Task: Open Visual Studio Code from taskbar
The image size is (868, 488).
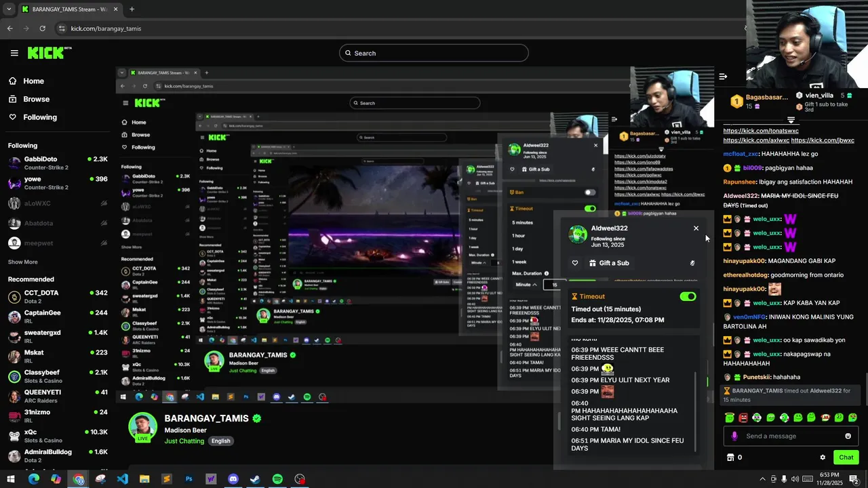Action: pos(122,479)
